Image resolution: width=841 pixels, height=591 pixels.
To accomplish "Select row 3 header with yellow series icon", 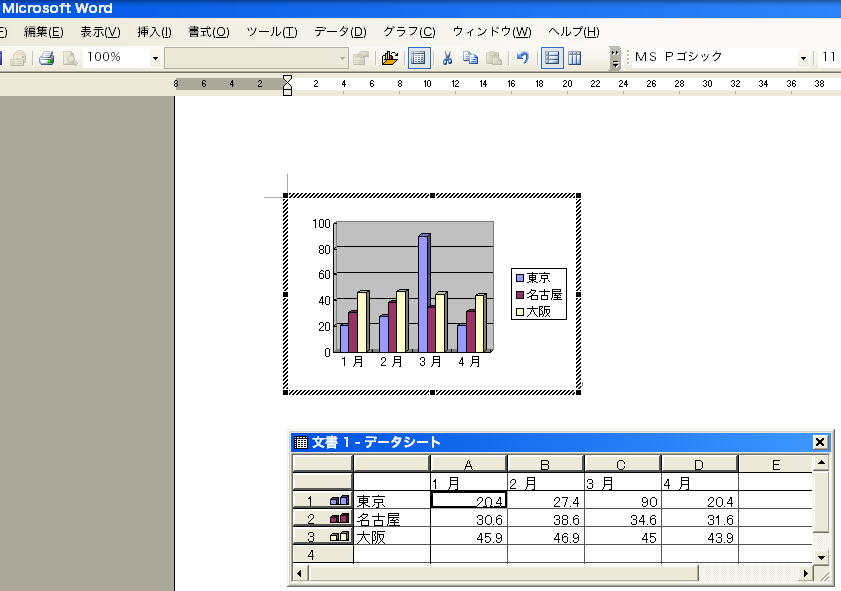I will pyautogui.click(x=322, y=536).
